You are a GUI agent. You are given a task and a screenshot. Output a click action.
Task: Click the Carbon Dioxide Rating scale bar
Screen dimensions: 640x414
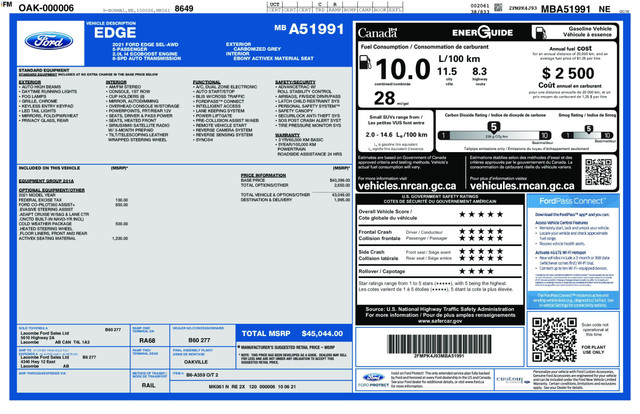point(494,135)
